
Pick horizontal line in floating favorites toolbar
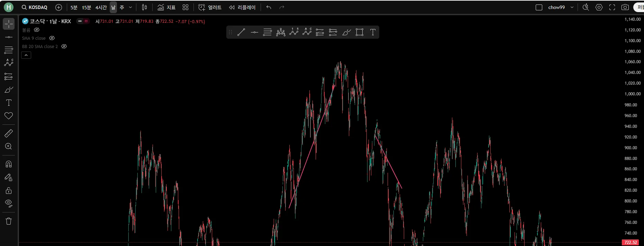[x=254, y=32]
